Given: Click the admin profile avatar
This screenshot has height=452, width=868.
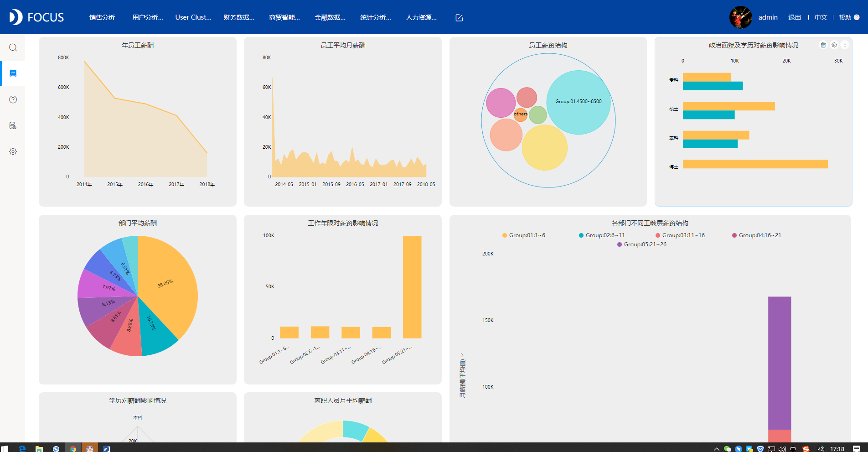Looking at the screenshot, I should coord(740,17).
